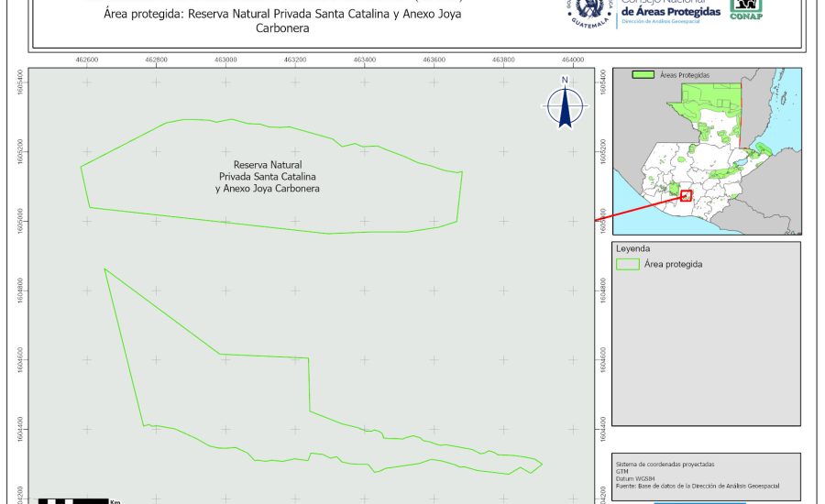Click the 464000 easting coordinate label

click(x=573, y=60)
